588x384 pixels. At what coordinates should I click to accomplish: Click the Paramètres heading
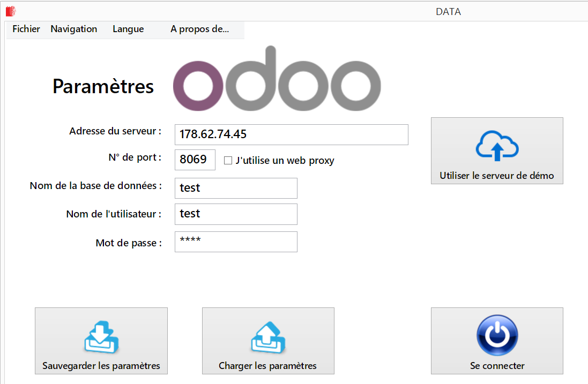click(103, 87)
